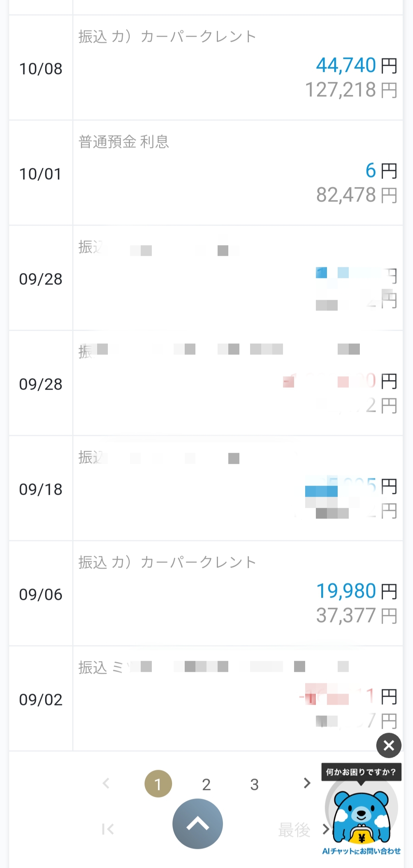
Task: Select page 2 in pagination
Action: (206, 784)
